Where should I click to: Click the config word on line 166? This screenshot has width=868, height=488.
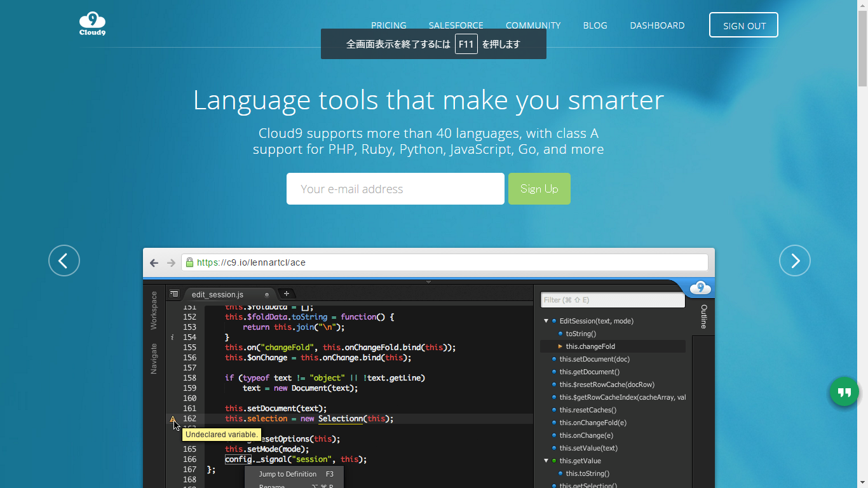click(x=238, y=459)
